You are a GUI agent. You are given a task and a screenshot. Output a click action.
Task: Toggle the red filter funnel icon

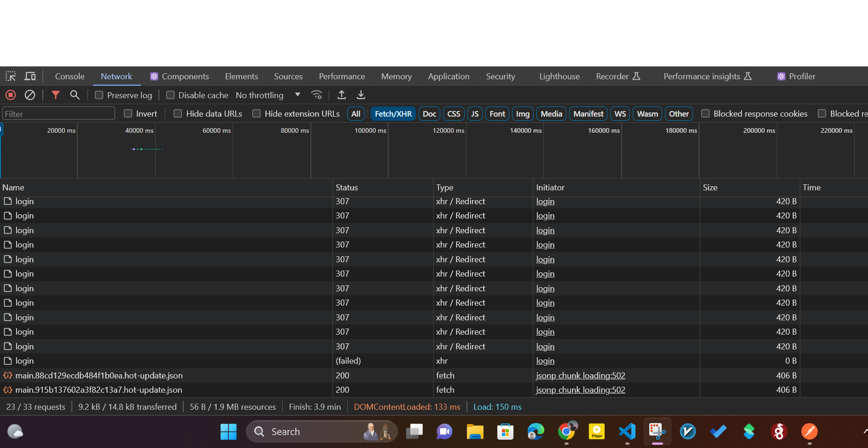click(x=56, y=95)
